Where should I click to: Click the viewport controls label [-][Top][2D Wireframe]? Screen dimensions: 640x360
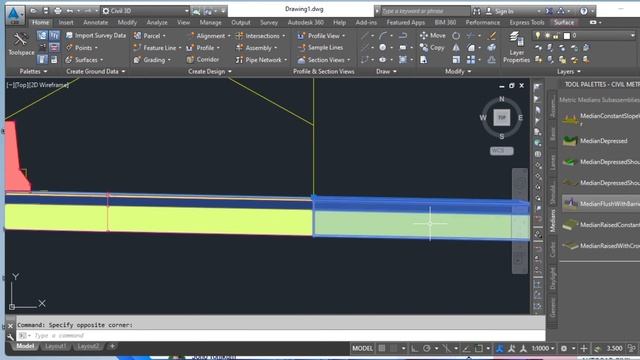click(x=38, y=85)
